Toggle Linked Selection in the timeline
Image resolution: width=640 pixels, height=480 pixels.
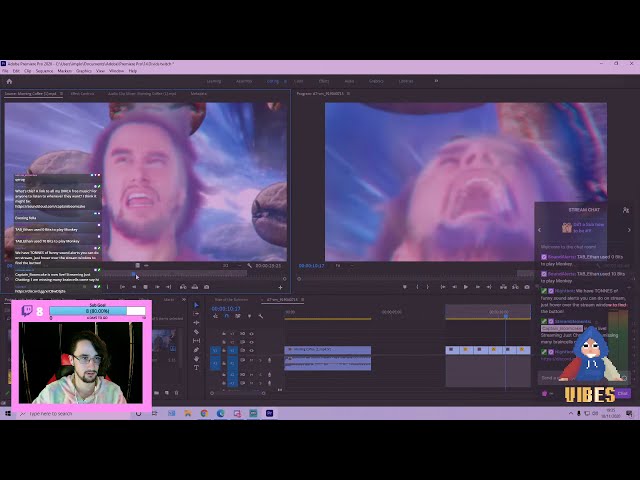(238, 316)
